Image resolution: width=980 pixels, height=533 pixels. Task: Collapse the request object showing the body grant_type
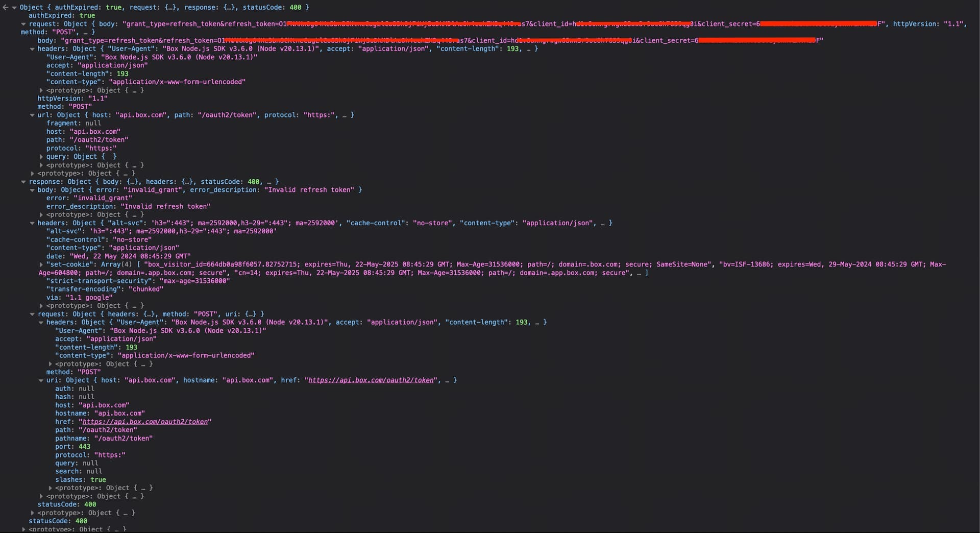pos(23,24)
